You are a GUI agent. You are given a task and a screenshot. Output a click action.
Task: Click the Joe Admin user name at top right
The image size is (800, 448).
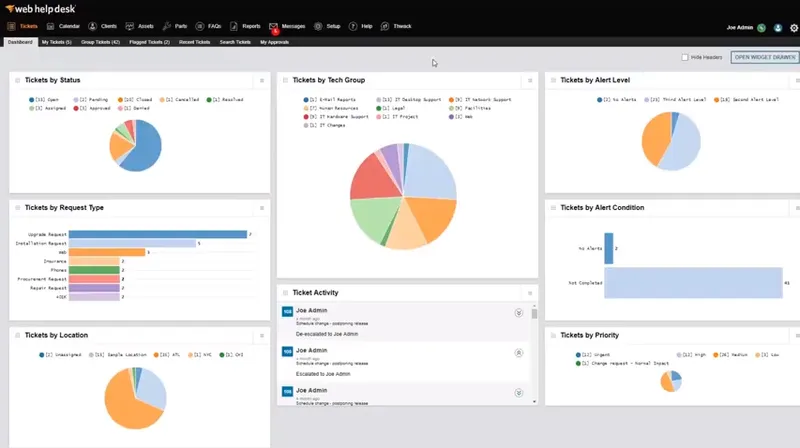coord(739,28)
